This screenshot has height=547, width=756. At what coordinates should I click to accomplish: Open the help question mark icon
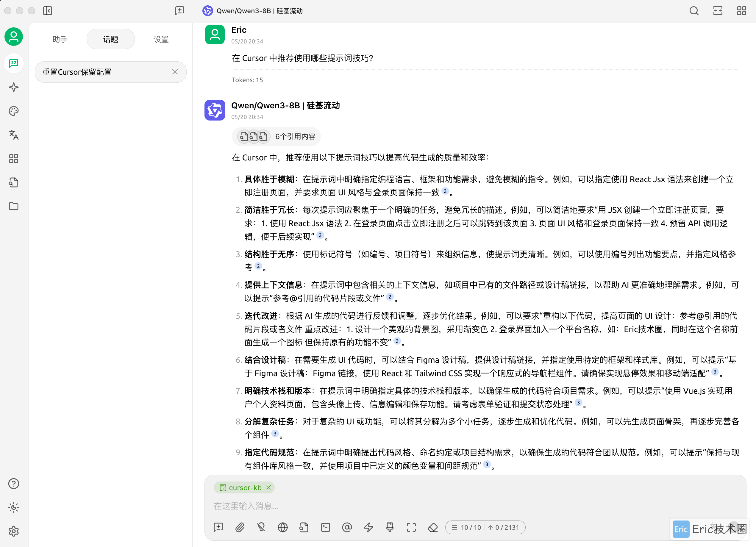14,483
